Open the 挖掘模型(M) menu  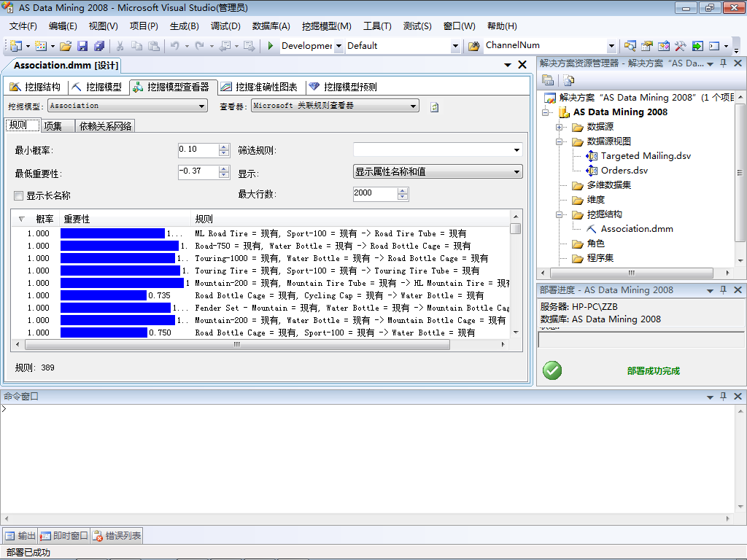[326, 26]
